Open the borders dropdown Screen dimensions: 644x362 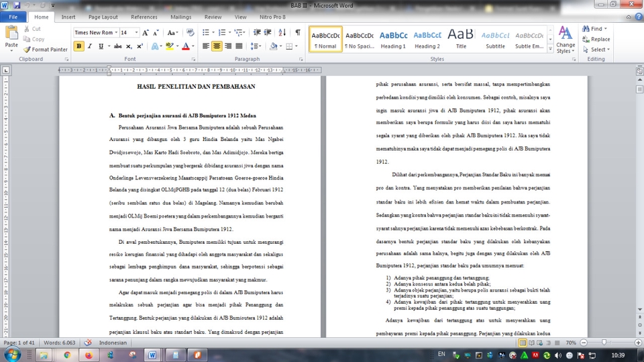coord(296,46)
